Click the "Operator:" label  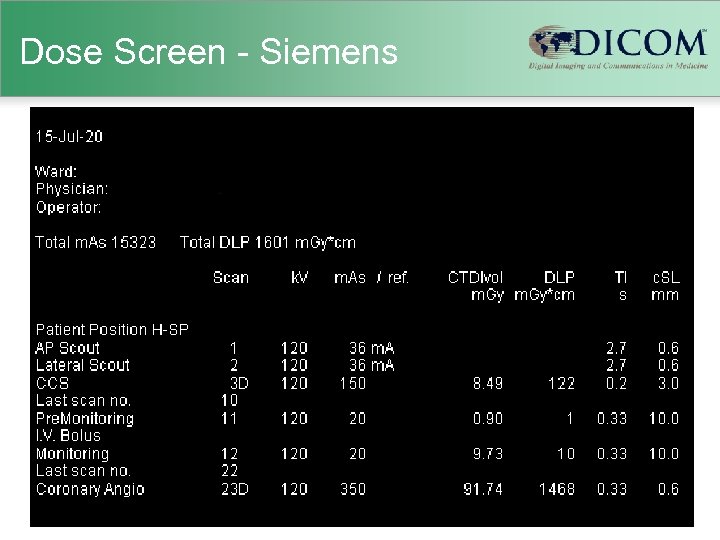point(68,208)
